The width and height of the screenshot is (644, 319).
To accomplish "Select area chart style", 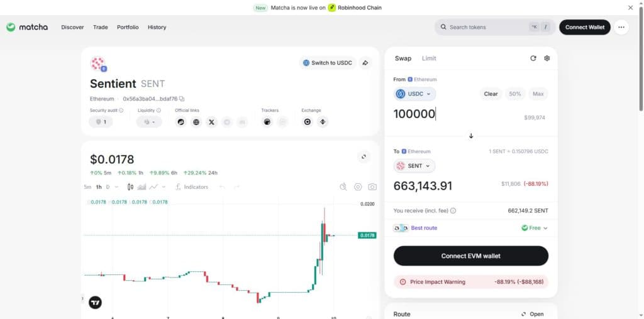I will [142, 187].
